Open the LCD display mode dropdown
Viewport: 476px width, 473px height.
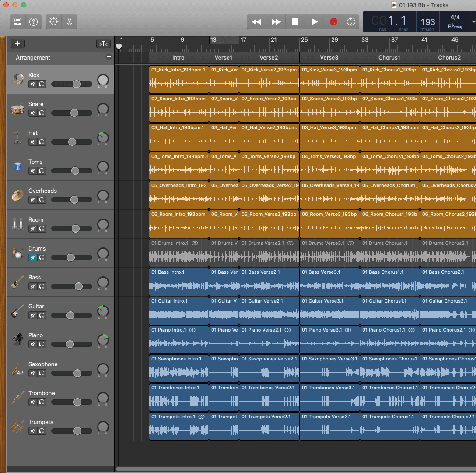point(473,21)
